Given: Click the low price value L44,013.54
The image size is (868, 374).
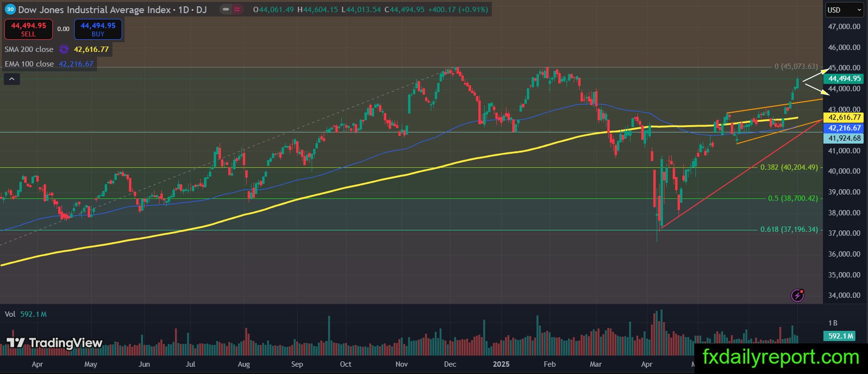Looking at the screenshot, I should [x=361, y=10].
